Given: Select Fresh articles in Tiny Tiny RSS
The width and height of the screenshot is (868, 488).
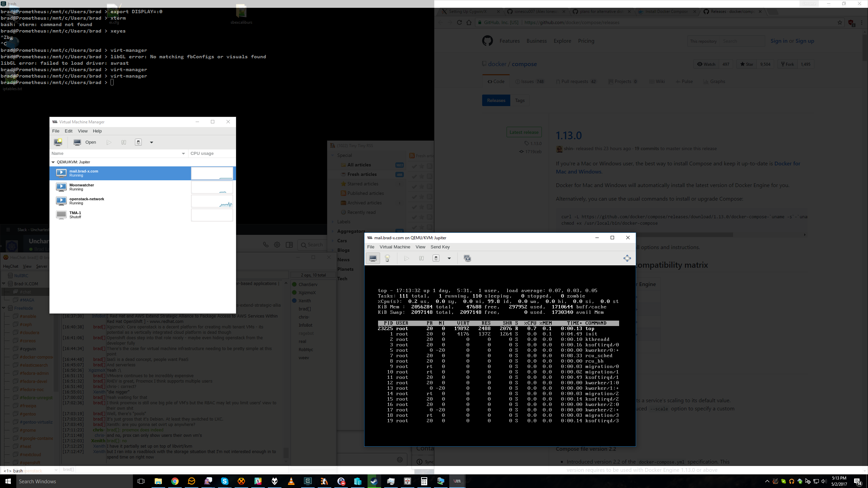Looking at the screenshot, I should point(362,174).
